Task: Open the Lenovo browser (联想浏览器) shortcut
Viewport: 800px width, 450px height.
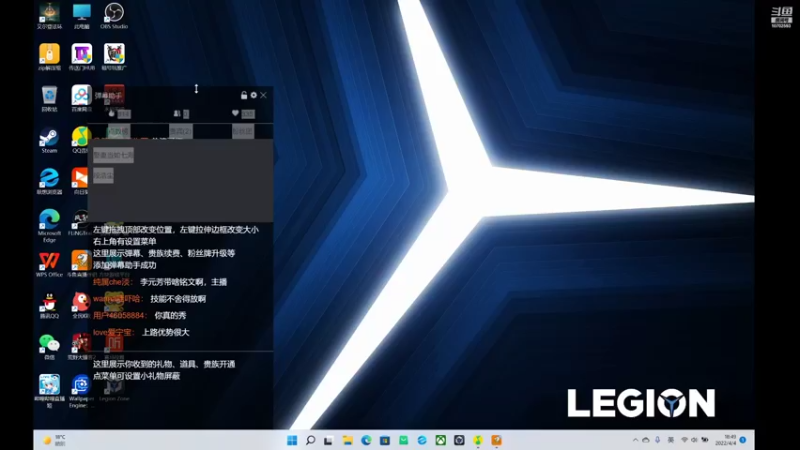Action: [x=49, y=181]
